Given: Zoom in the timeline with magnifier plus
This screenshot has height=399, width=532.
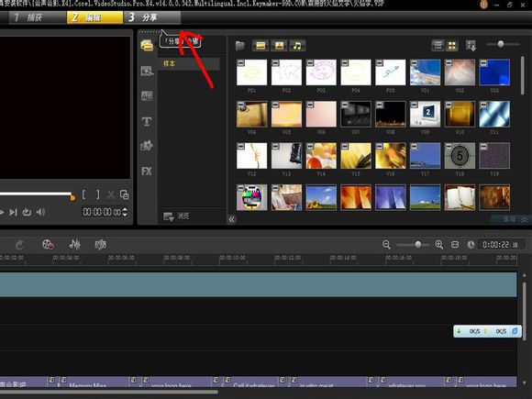Looking at the screenshot, I should tap(439, 245).
